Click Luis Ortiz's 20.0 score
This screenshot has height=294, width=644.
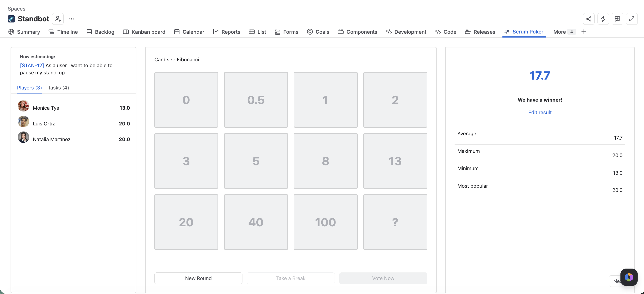(124, 123)
